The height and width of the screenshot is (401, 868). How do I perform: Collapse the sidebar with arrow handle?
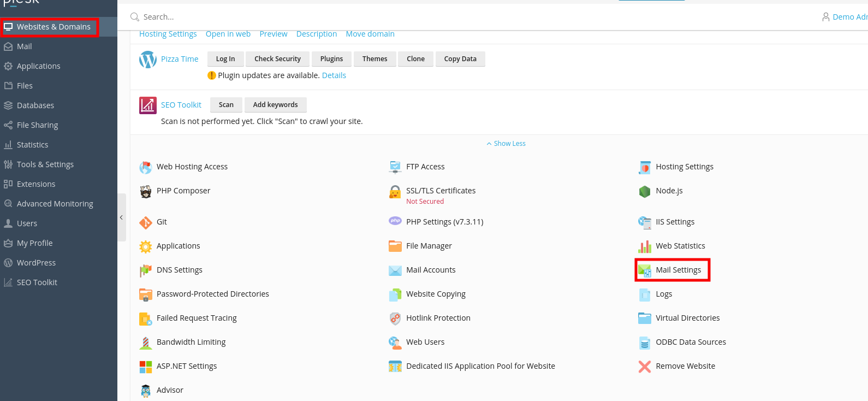[x=121, y=217]
